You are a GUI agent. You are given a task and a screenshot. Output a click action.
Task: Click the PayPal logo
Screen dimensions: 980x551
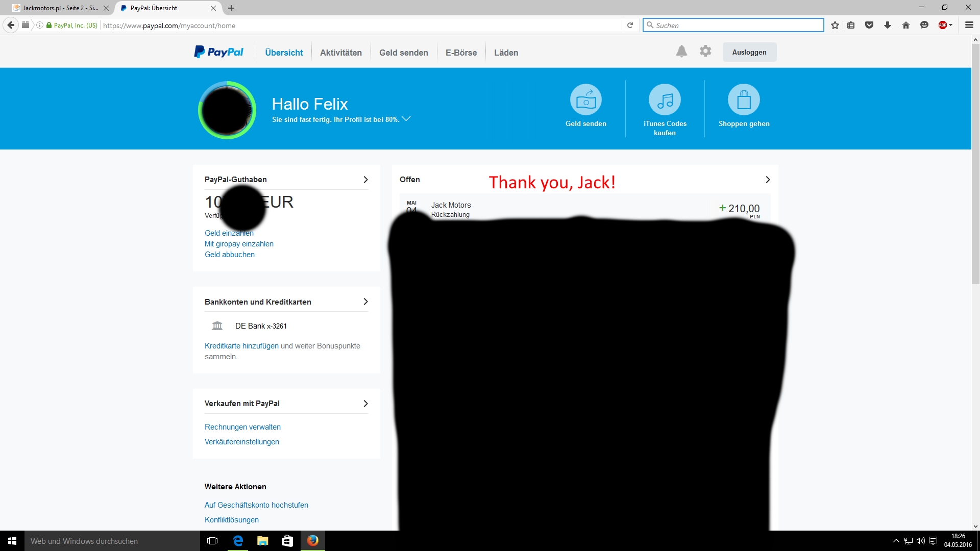(x=218, y=52)
